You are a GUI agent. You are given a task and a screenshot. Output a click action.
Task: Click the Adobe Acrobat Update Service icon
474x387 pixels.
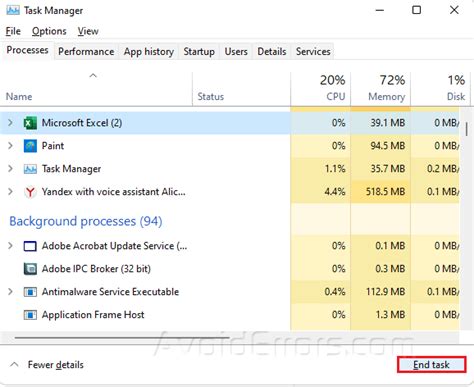point(30,246)
